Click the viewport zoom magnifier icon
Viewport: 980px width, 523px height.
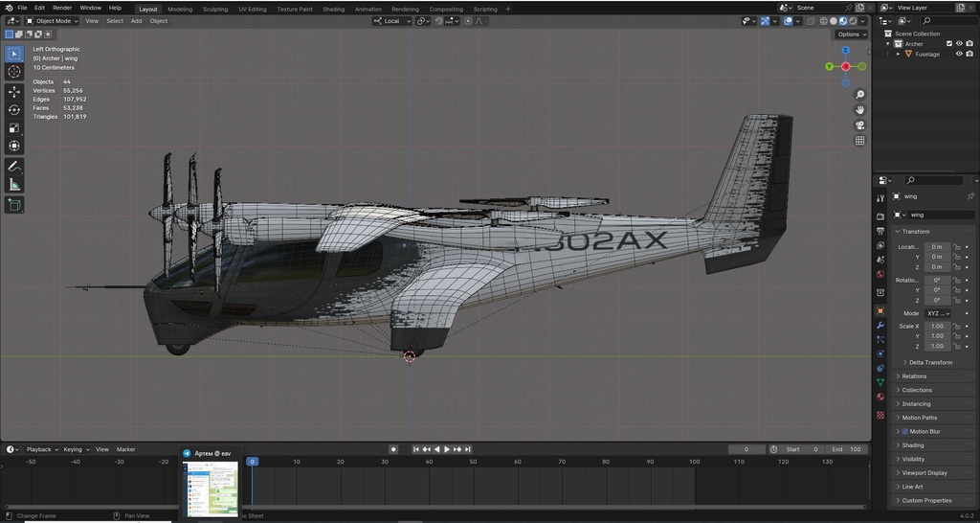pos(860,95)
